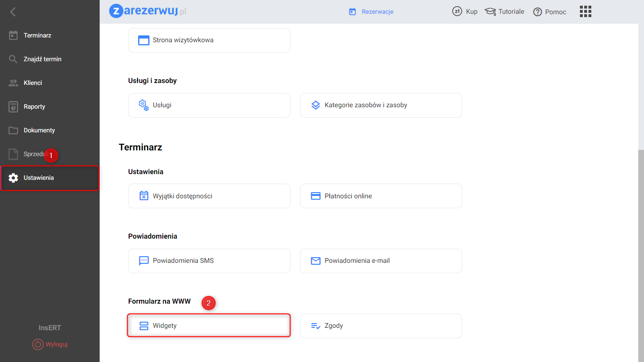The image size is (644, 362).
Task: Open the Widgety tile
Action: (x=209, y=326)
